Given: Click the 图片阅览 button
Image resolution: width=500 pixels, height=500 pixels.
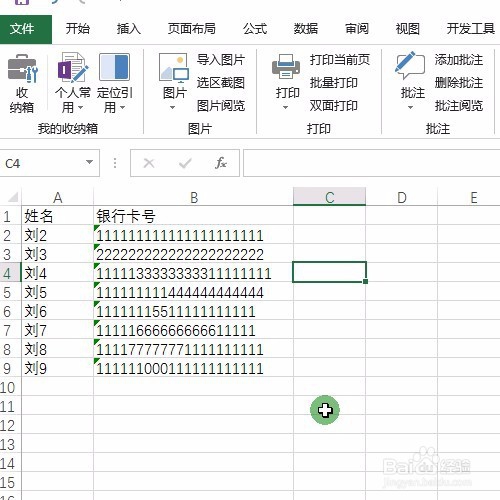Looking at the screenshot, I should tap(221, 106).
